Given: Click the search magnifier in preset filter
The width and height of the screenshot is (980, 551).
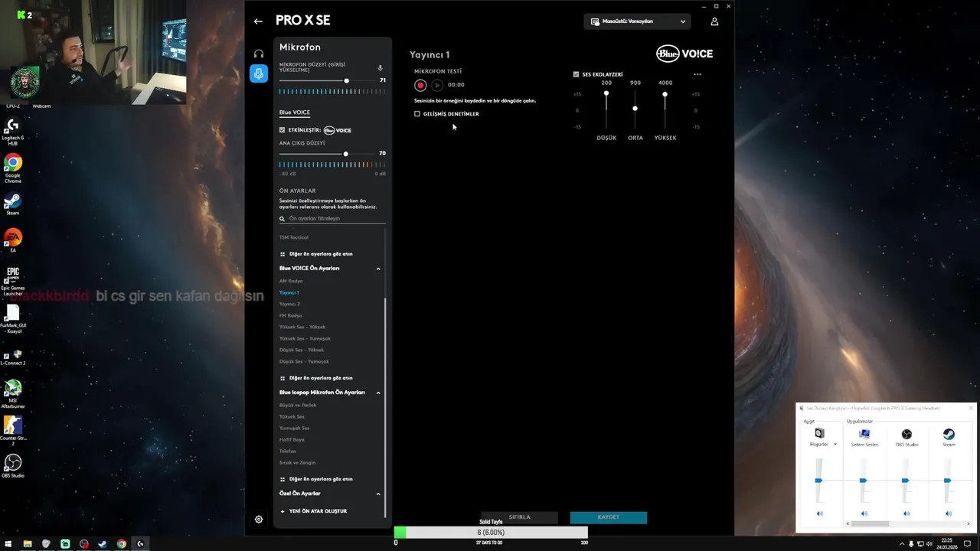Looking at the screenshot, I should tap(283, 219).
